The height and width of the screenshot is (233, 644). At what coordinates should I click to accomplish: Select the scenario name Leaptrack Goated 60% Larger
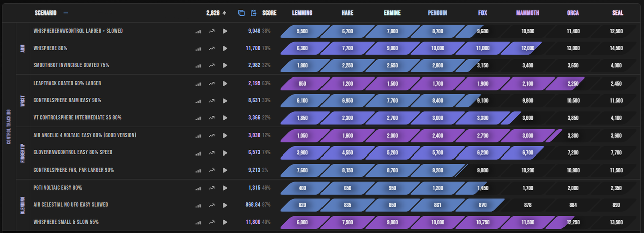coord(68,83)
